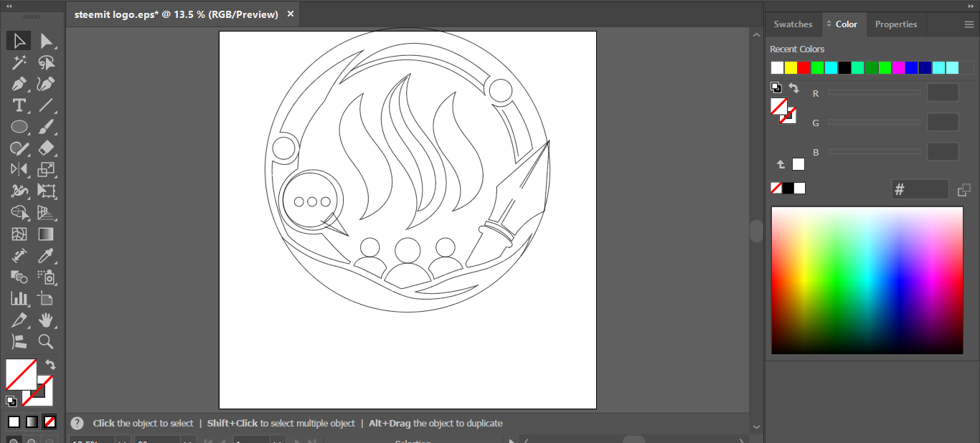Select the Direct Selection tool
This screenshot has width=980, height=443.
[x=46, y=41]
